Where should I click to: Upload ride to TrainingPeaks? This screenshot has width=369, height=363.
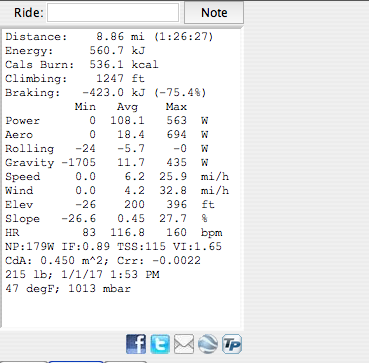(232, 344)
